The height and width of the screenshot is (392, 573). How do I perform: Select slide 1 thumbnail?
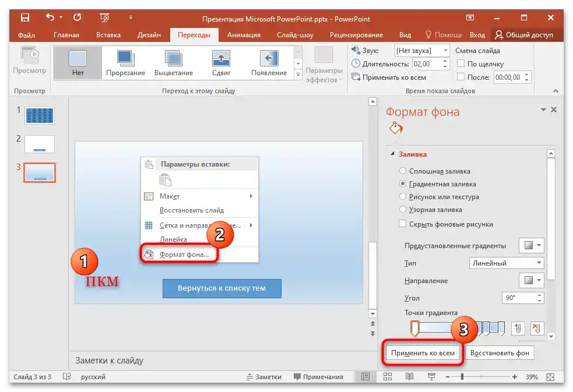point(40,116)
